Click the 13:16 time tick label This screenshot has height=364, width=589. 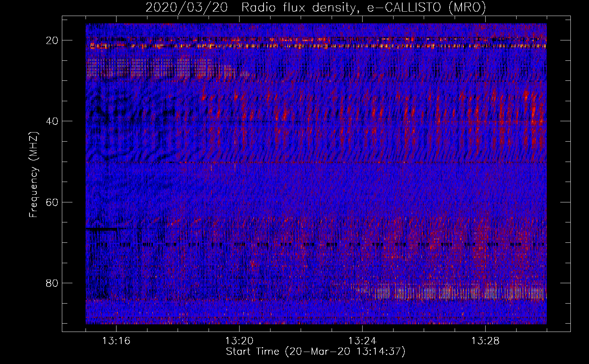116,341
